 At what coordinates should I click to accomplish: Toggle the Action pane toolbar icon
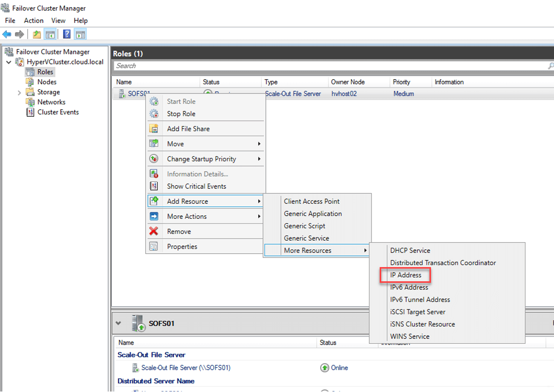tap(80, 34)
